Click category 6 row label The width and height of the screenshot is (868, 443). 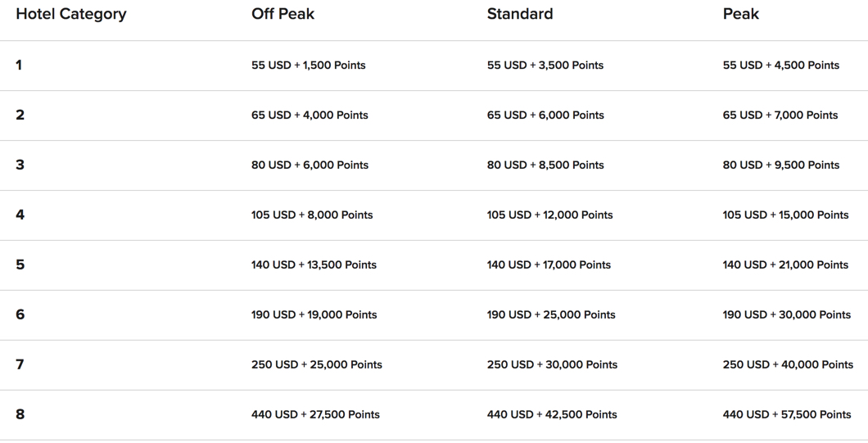click(x=20, y=314)
